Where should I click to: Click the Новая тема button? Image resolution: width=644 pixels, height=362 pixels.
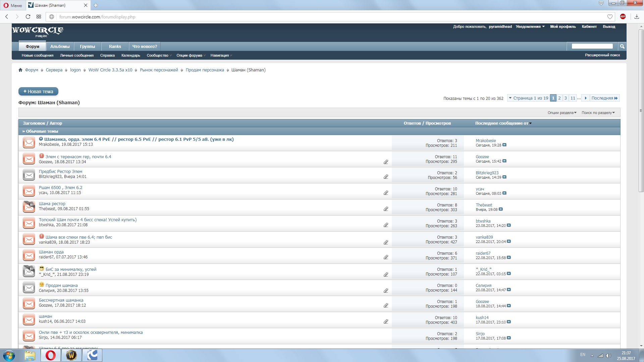coord(38,92)
